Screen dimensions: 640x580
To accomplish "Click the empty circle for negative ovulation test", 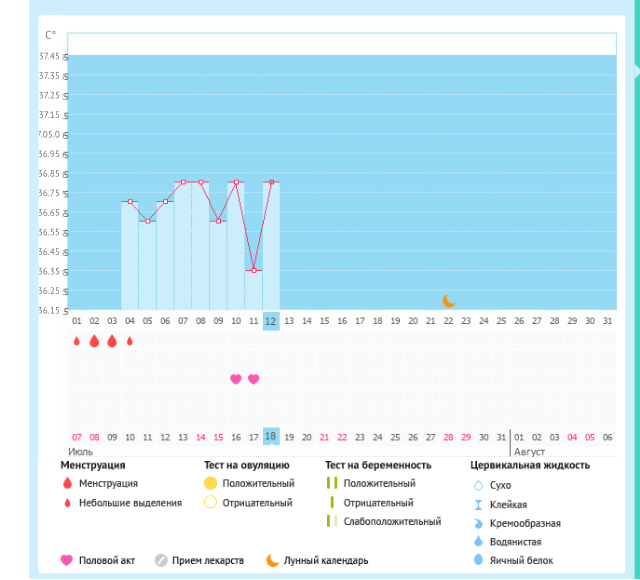I will [x=210, y=503].
